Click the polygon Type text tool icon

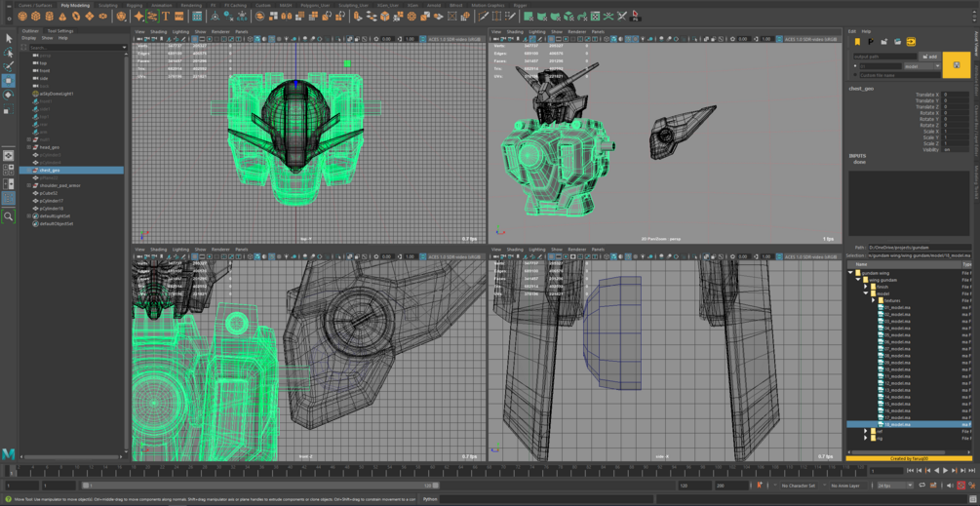(x=166, y=16)
